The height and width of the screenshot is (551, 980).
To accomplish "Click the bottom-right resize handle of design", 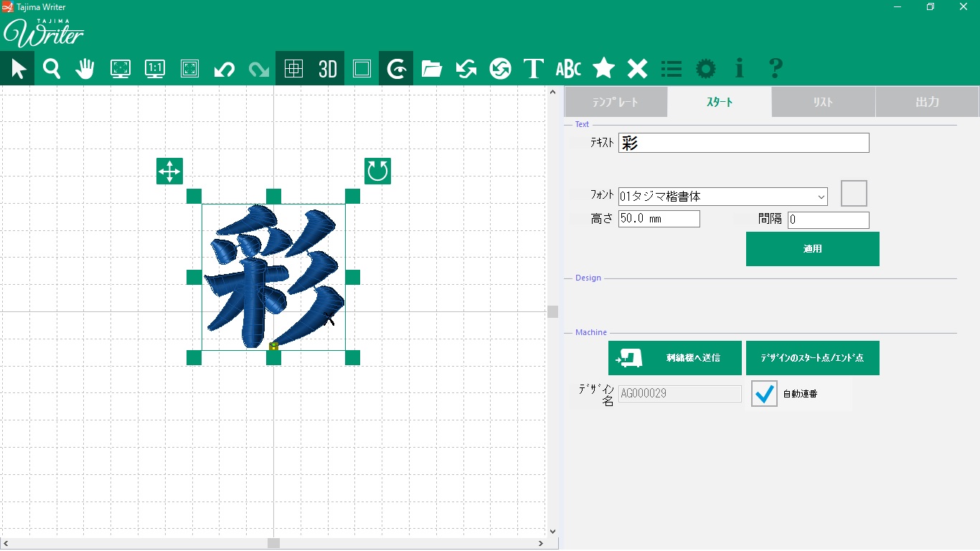I will coord(352,357).
